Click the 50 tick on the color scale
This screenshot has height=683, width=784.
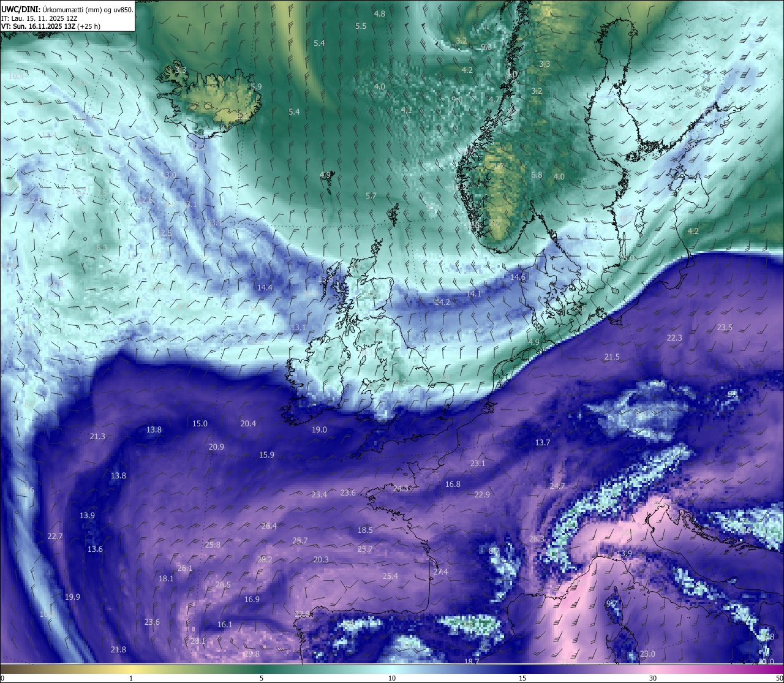pyautogui.click(x=780, y=678)
